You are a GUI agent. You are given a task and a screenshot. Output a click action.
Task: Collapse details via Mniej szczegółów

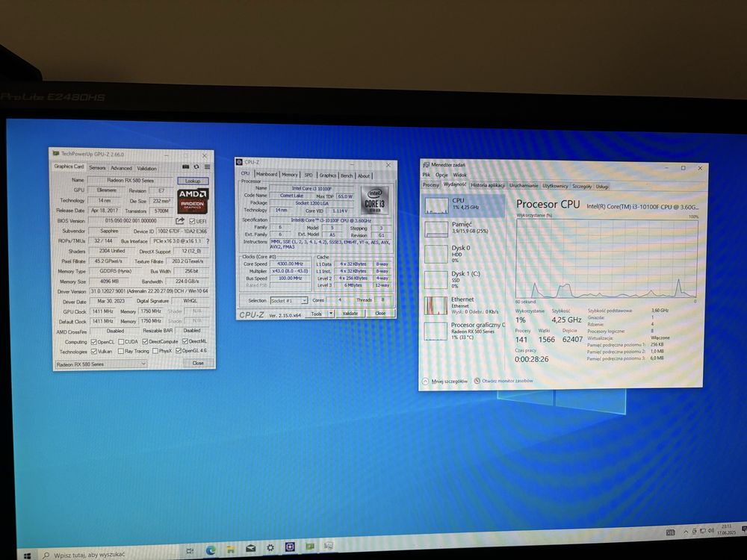pyautogui.click(x=445, y=382)
